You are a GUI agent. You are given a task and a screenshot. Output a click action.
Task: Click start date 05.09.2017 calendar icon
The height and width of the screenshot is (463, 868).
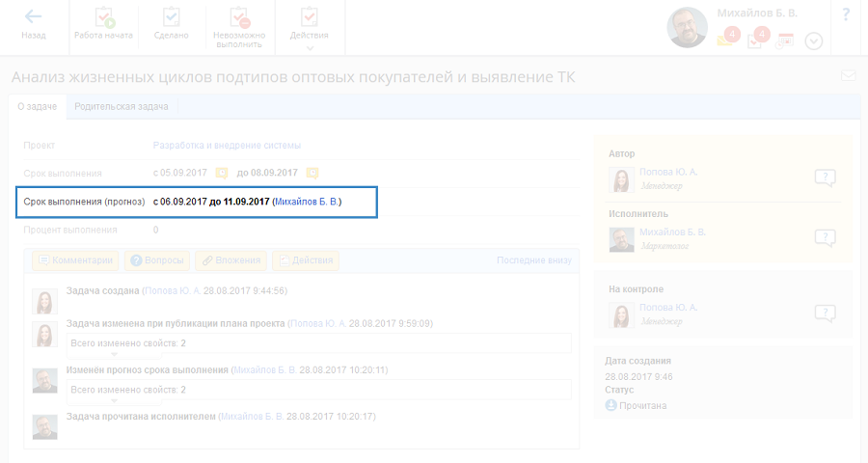click(221, 174)
